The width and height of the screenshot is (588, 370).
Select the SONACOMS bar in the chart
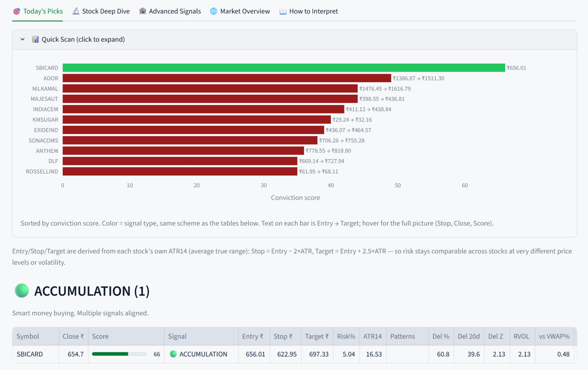190,140
